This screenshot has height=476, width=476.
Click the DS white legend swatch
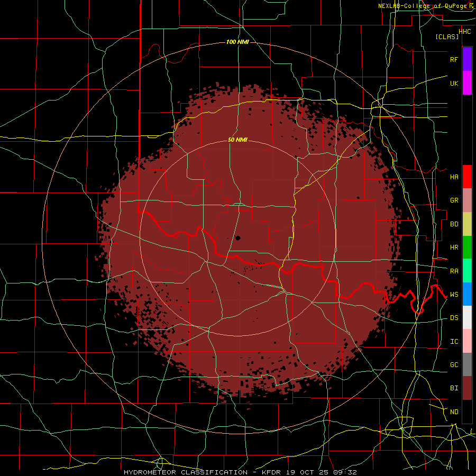(x=467, y=317)
